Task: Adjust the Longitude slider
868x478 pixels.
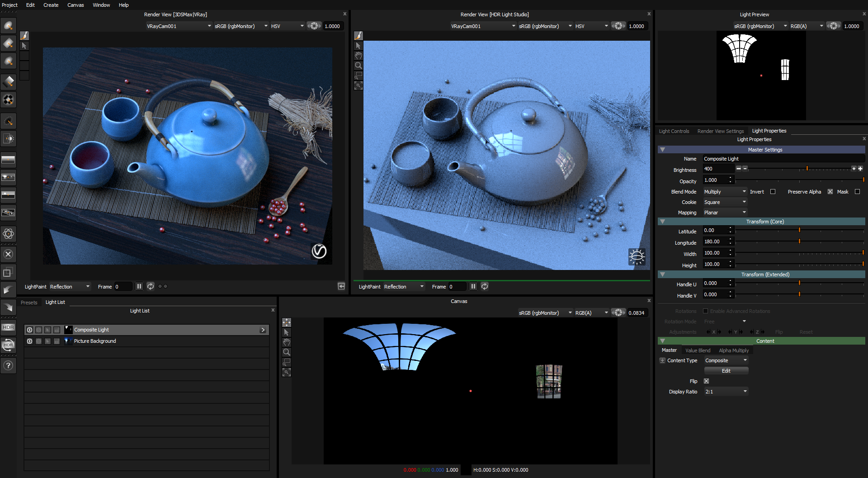Action: [x=799, y=241]
